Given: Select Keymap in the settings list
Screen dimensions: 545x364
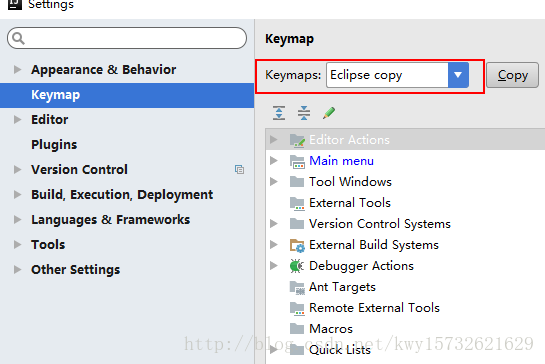Looking at the screenshot, I should click(127, 95).
